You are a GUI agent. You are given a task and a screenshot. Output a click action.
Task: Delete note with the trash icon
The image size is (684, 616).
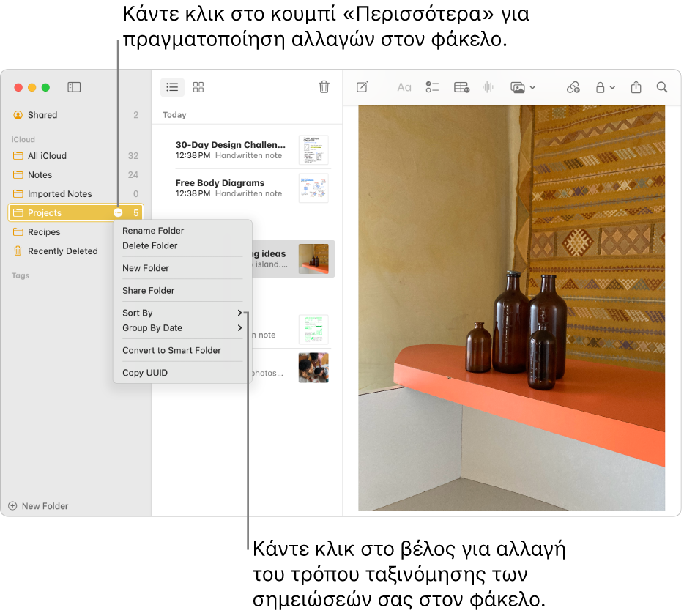pyautogui.click(x=324, y=87)
